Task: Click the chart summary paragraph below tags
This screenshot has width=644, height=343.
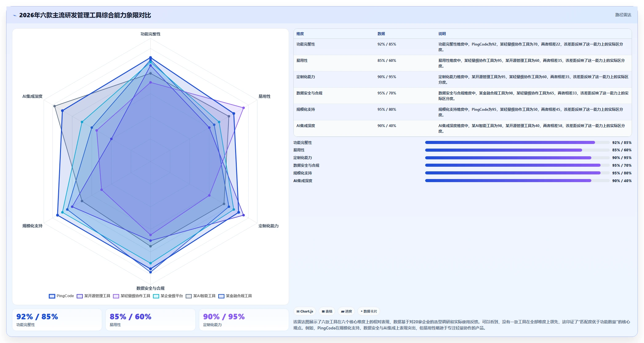Action: click(461, 325)
